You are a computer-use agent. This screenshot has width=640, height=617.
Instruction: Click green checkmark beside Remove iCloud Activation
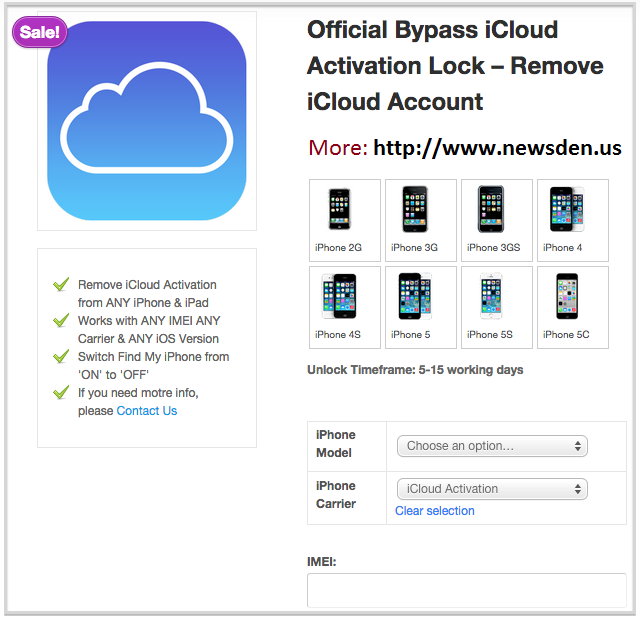click(x=61, y=284)
